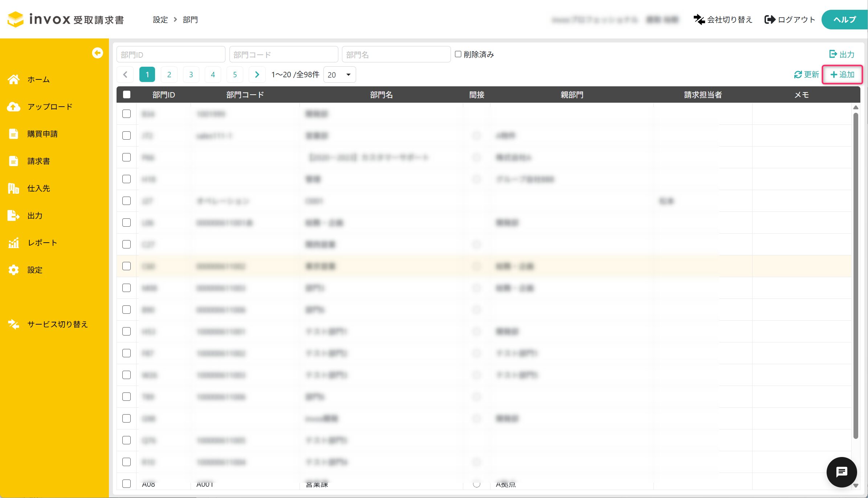Open the ホーム home icon

14,79
